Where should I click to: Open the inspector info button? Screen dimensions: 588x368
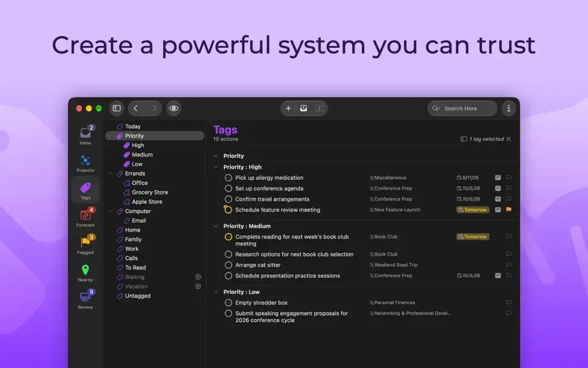pyautogui.click(x=508, y=108)
